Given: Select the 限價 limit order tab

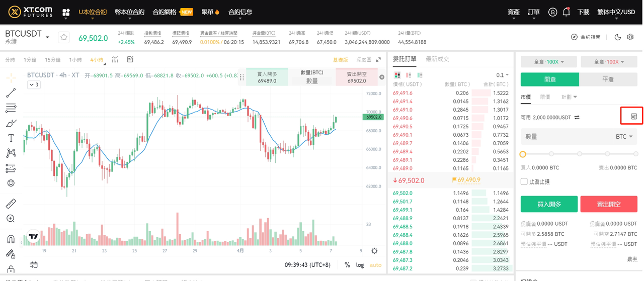Looking at the screenshot, I should 545,97.
